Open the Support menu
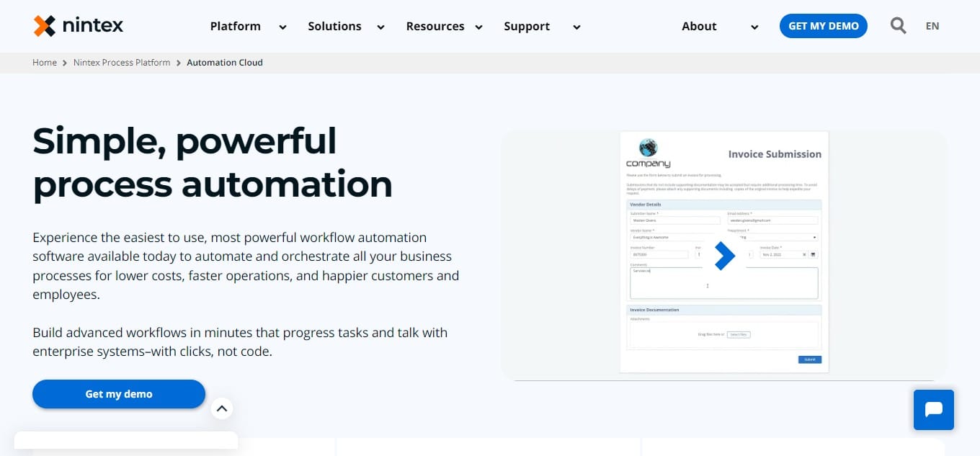Viewport: 980px width, 456px height. (x=527, y=26)
